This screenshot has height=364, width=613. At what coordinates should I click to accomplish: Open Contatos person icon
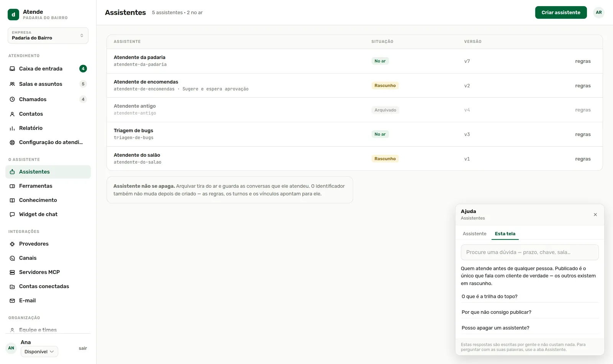click(x=12, y=114)
